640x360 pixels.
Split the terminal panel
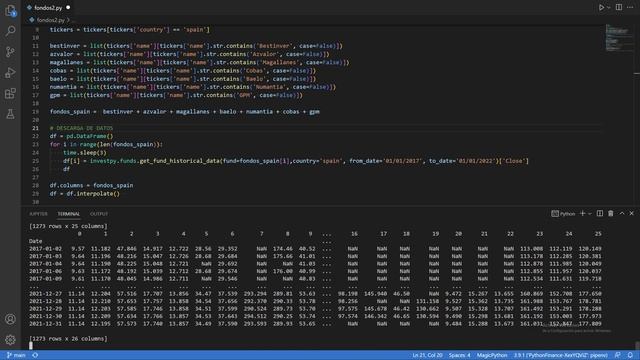coord(600,213)
